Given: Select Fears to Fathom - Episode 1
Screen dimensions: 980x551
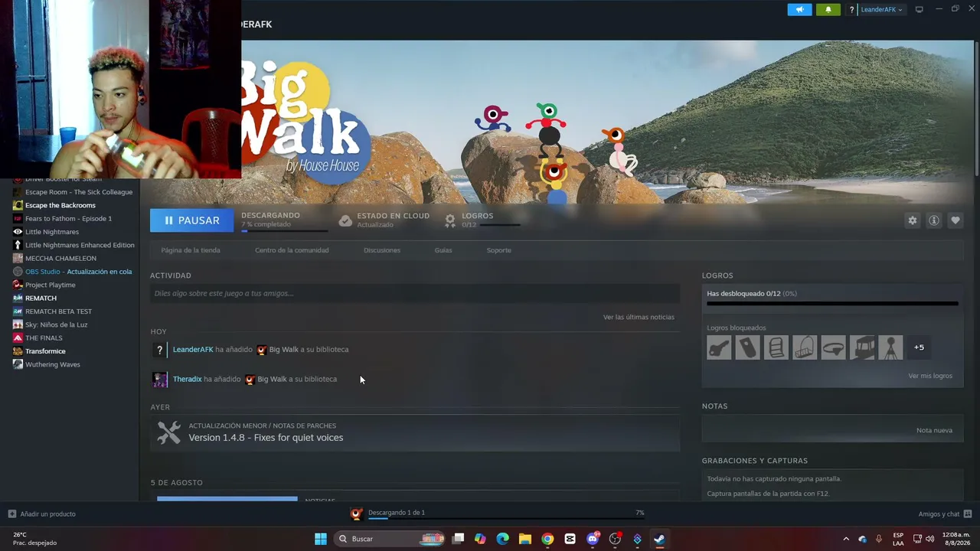Looking at the screenshot, I should click(68, 219).
